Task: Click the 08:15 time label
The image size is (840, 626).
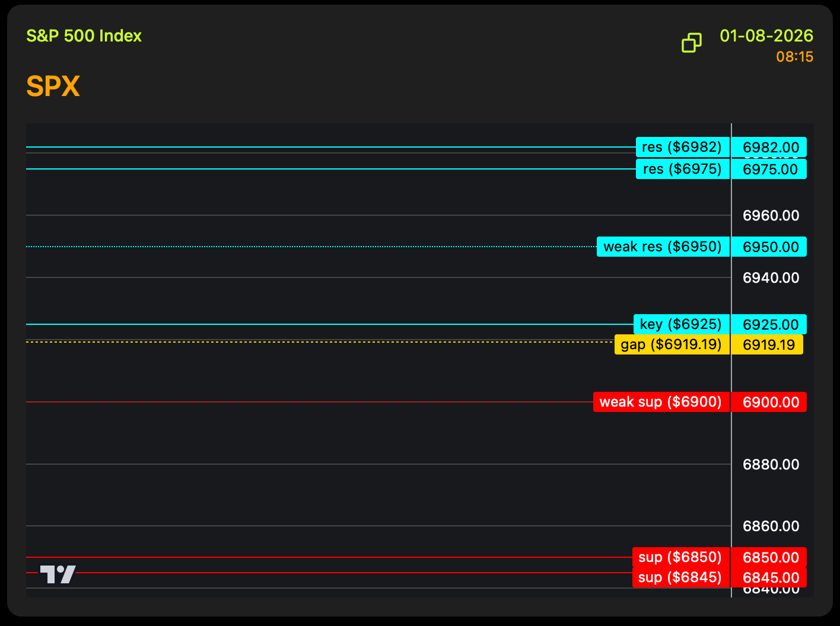Action: point(794,57)
